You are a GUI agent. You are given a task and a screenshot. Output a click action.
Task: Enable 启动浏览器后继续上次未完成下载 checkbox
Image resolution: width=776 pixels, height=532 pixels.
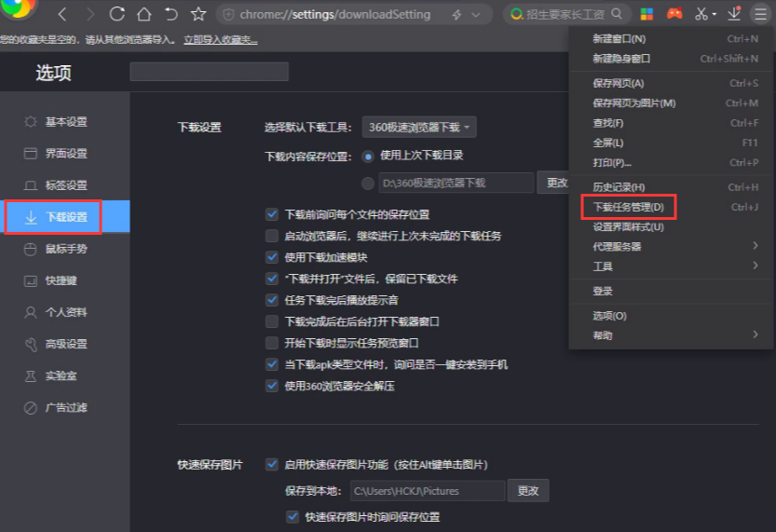point(272,236)
